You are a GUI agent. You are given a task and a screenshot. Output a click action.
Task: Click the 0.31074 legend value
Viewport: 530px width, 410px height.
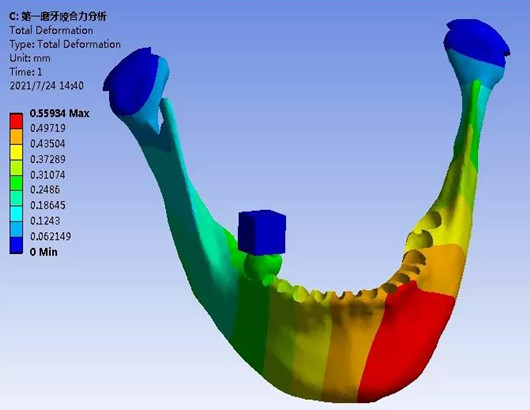click(x=48, y=175)
